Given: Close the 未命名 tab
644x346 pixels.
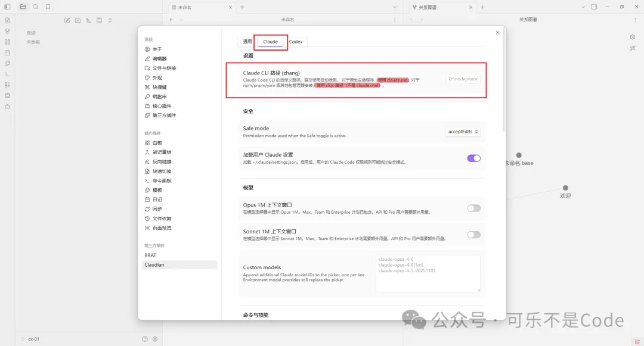Looking at the screenshot, I should pos(230,7).
